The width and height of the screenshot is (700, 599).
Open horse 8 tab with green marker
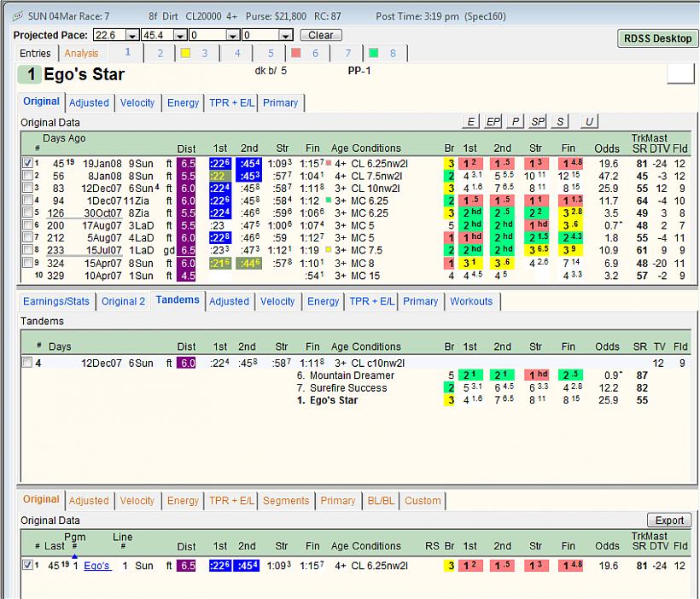[x=384, y=54]
